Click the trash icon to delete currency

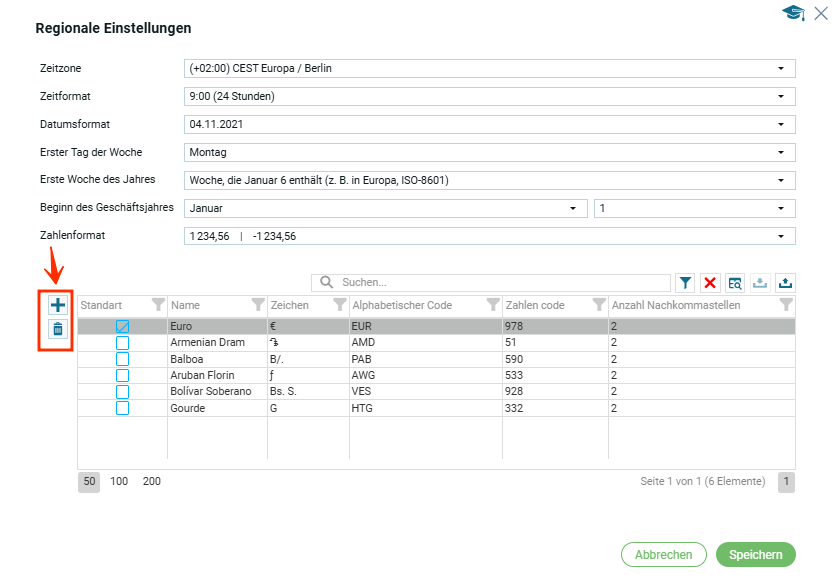(x=58, y=329)
